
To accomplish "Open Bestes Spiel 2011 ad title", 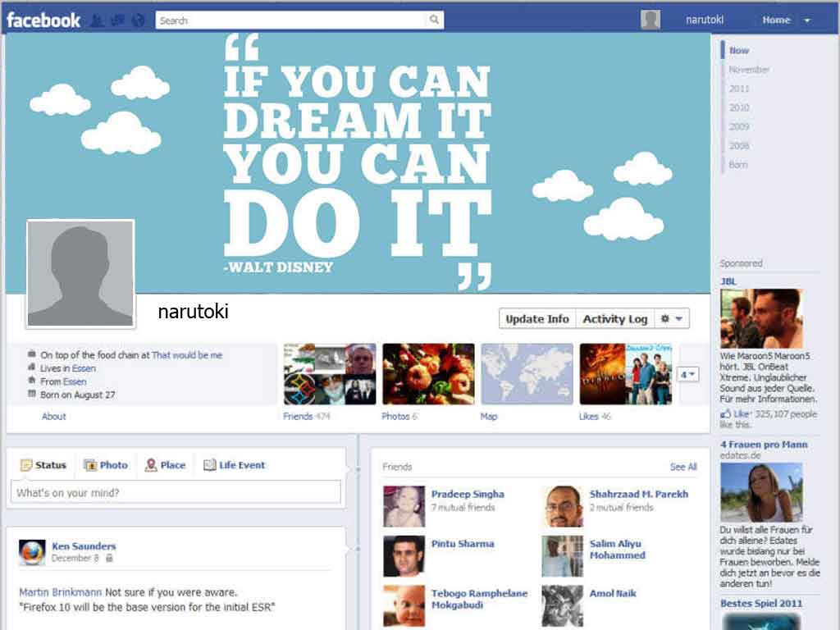I will tap(761, 603).
